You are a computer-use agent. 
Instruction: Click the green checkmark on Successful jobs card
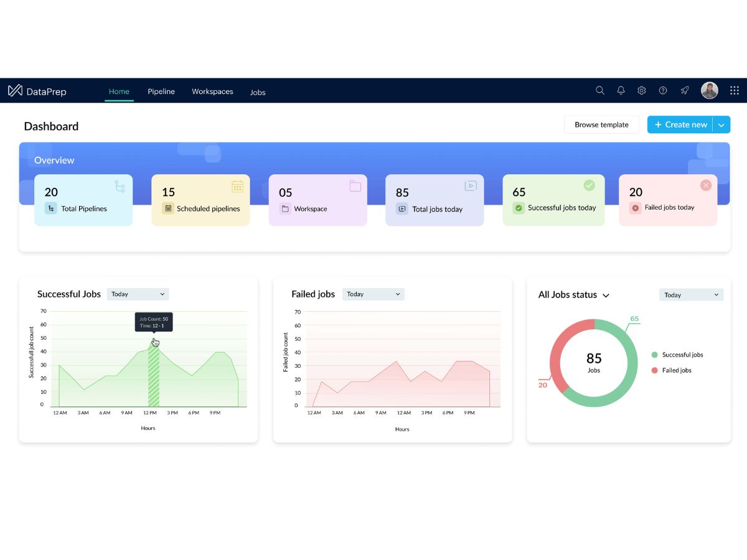[x=589, y=185]
